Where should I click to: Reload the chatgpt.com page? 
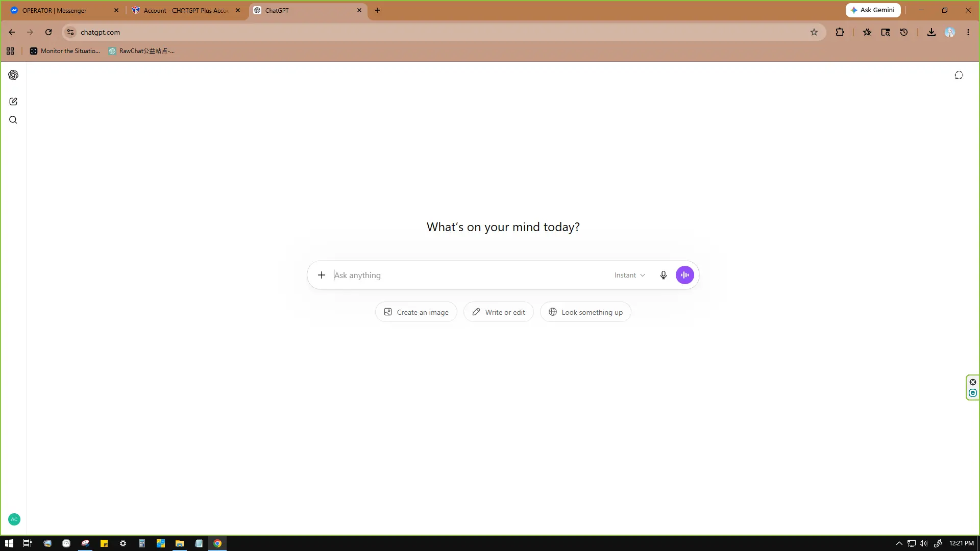(x=48, y=32)
